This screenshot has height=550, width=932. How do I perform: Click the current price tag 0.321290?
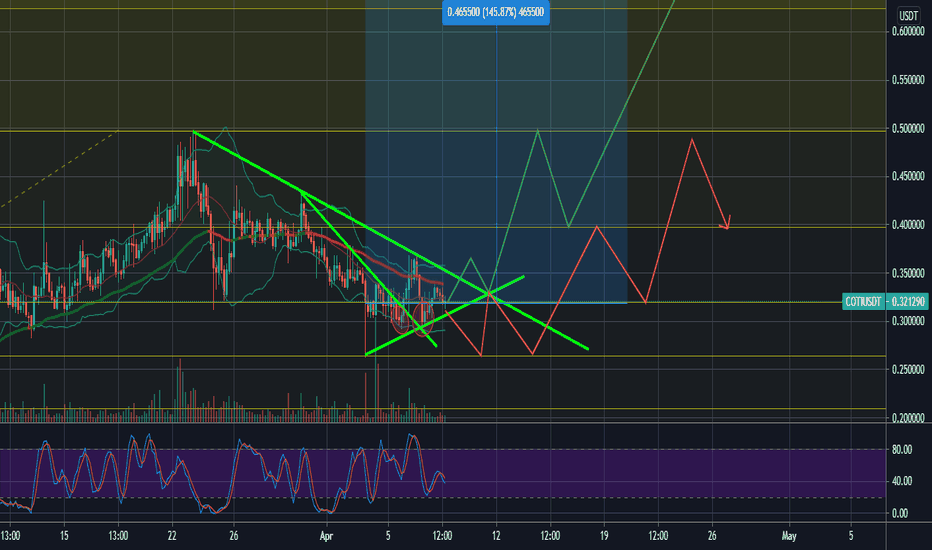(x=908, y=301)
